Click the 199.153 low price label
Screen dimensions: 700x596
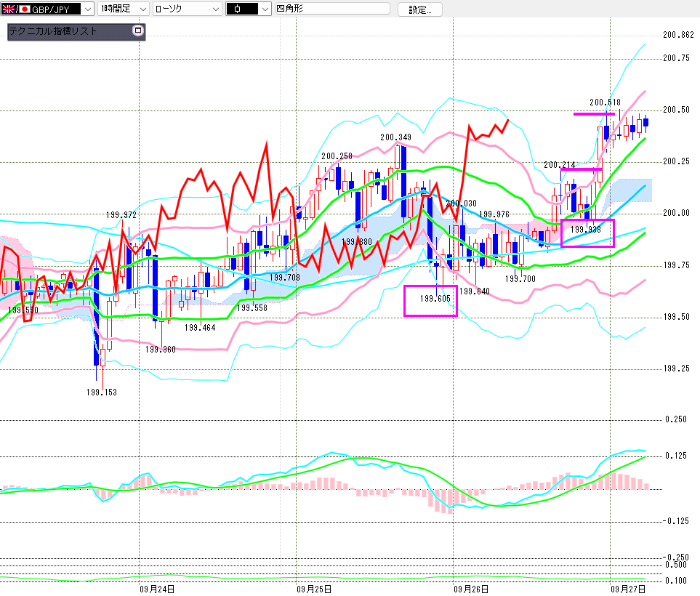click(101, 392)
